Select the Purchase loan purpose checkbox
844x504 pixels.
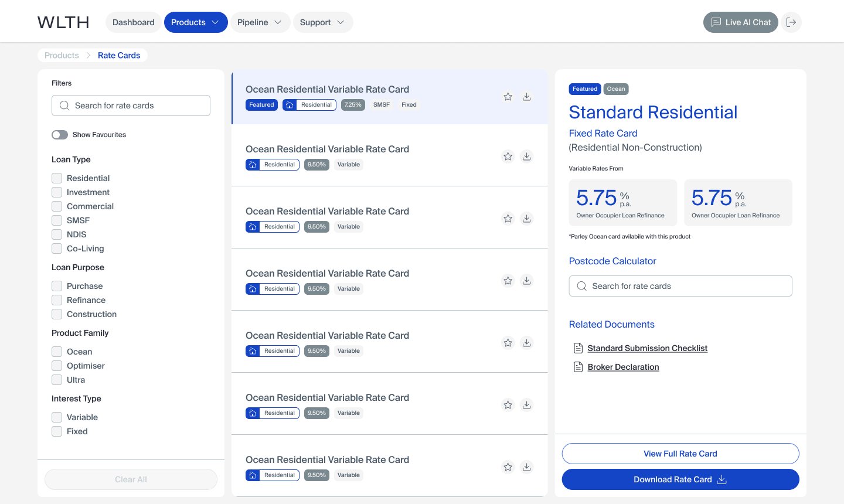(57, 286)
